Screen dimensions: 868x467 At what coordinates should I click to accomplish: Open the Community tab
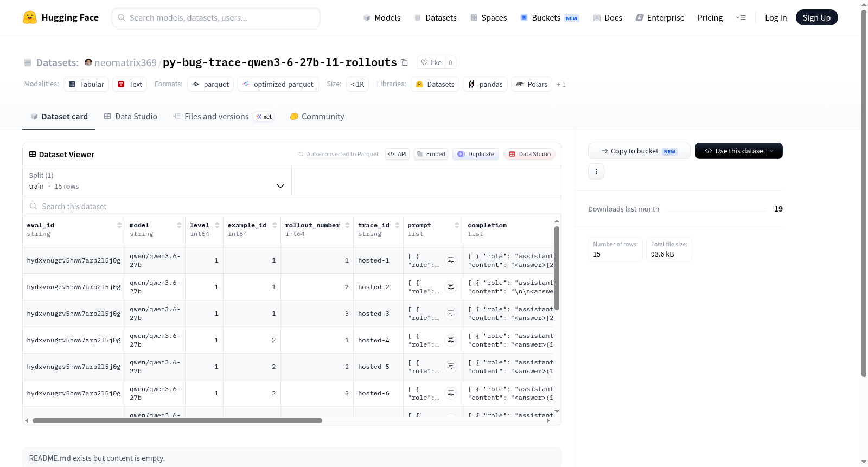click(x=317, y=116)
